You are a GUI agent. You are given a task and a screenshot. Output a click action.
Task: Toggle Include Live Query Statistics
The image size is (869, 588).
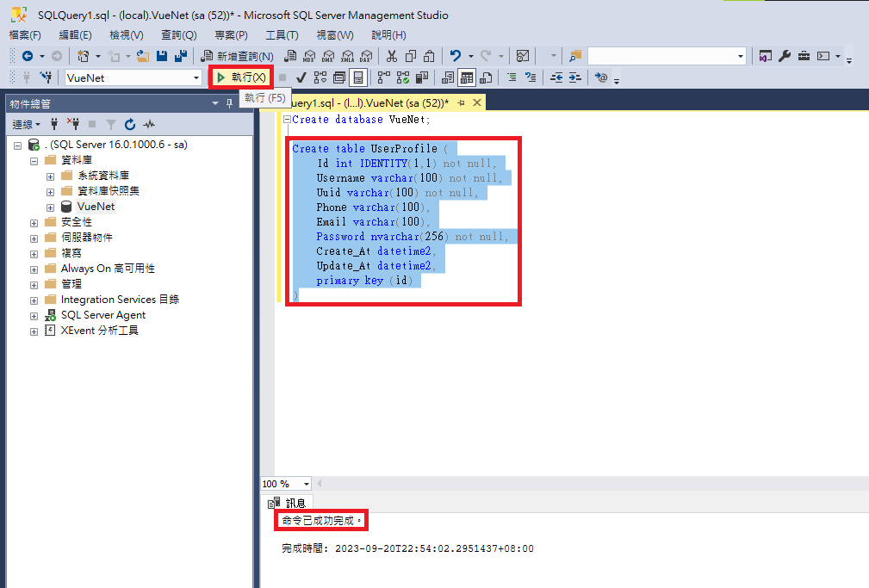[x=403, y=77]
